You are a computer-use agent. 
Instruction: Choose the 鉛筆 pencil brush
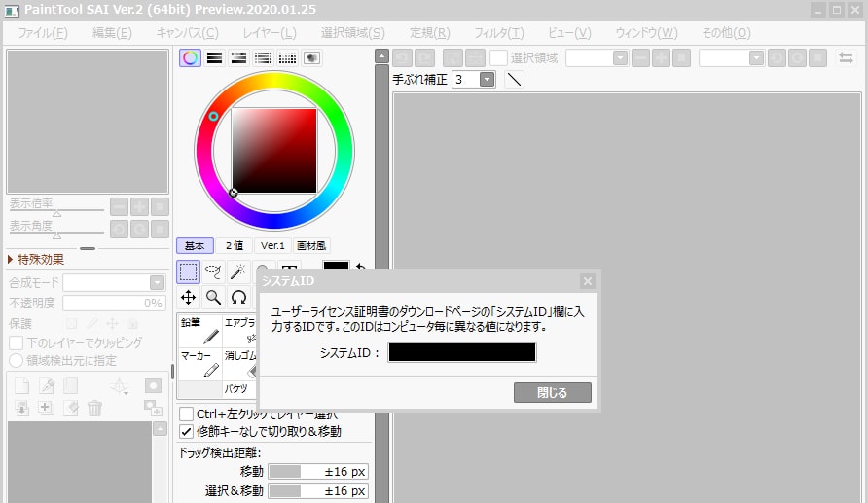[199, 331]
